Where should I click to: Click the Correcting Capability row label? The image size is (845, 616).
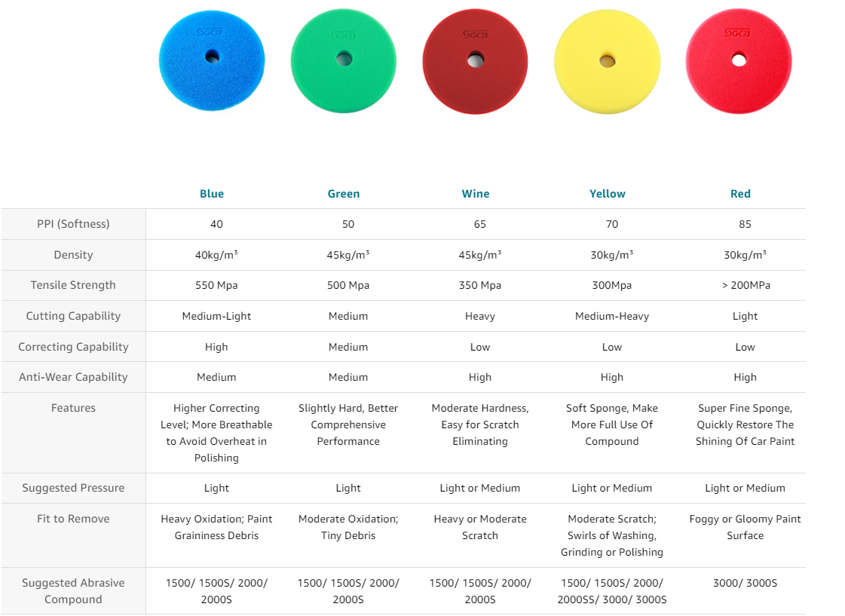click(x=73, y=347)
